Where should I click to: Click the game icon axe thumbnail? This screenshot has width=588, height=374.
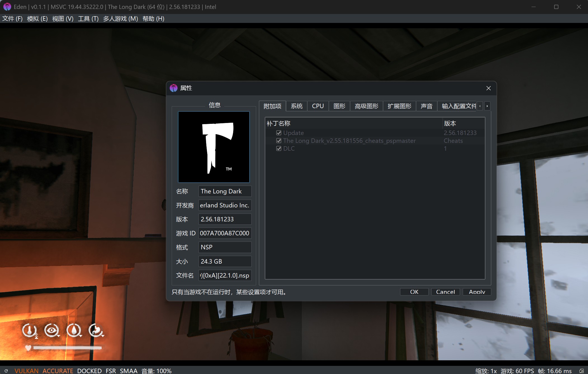point(214,147)
